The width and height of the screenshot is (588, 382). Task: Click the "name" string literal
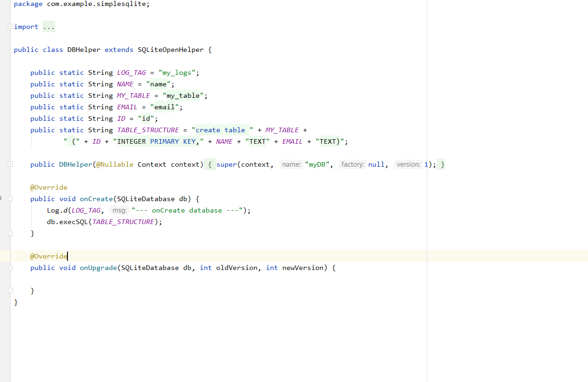[158, 84]
